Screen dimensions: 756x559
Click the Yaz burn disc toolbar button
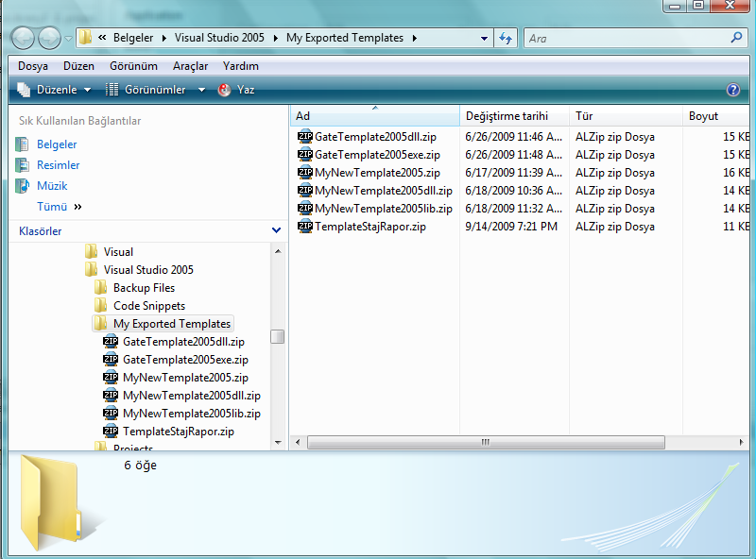[236, 90]
